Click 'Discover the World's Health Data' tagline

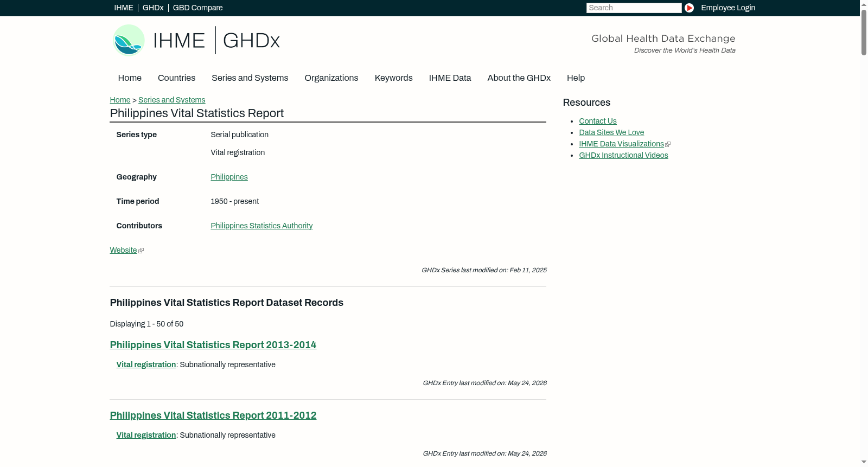(x=685, y=50)
